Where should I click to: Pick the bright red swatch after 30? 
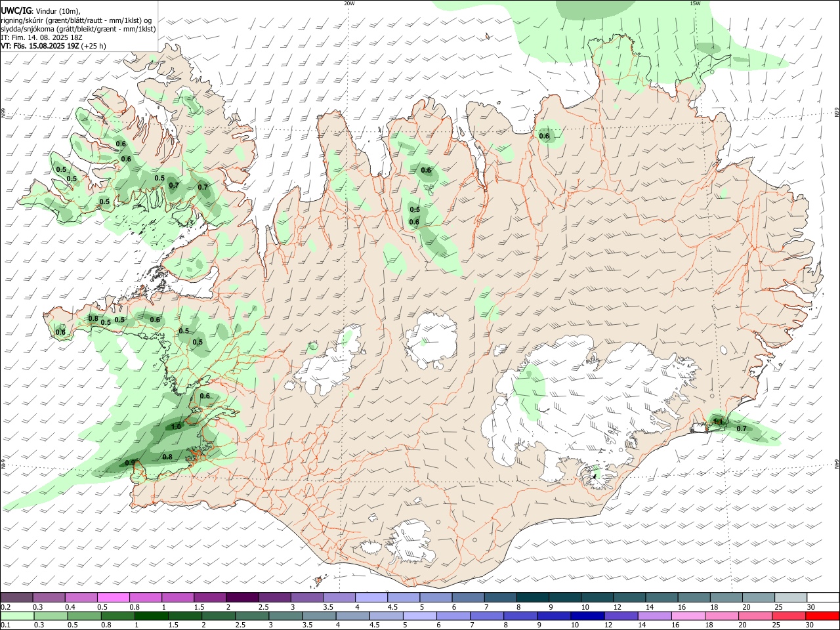822,616
